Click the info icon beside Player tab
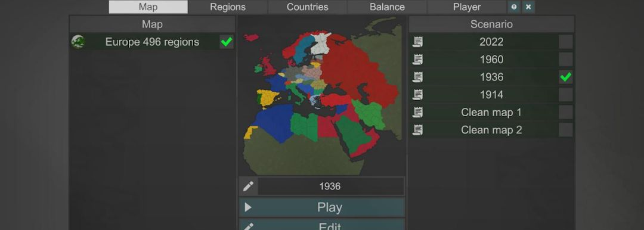This screenshot has width=644, height=230. (x=514, y=7)
